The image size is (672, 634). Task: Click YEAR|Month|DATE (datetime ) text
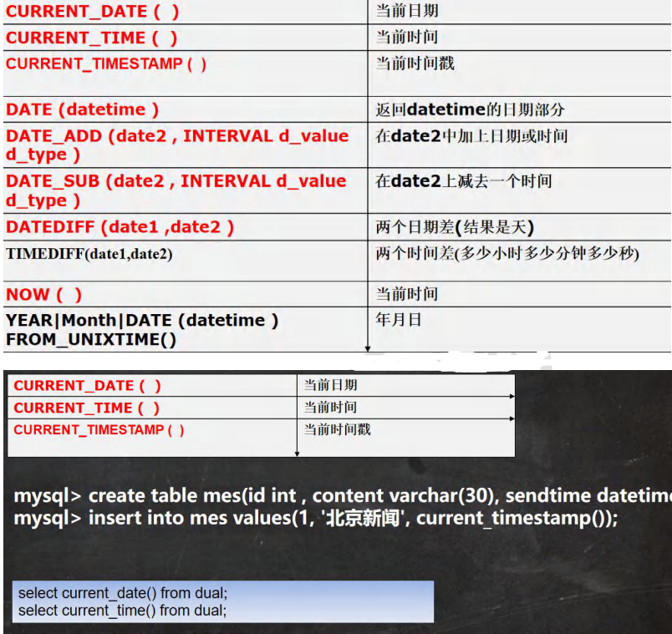pyautogui.click(x=142, y=321)
